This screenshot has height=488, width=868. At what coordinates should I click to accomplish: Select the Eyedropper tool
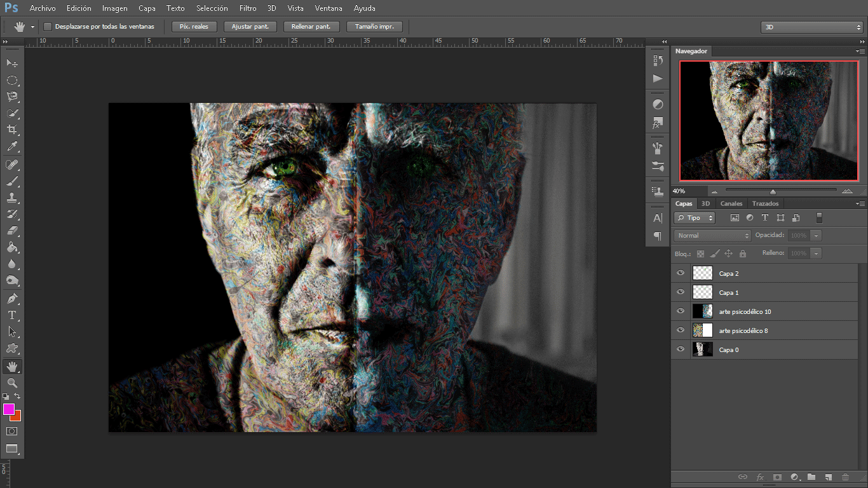(x=11, y=147)
